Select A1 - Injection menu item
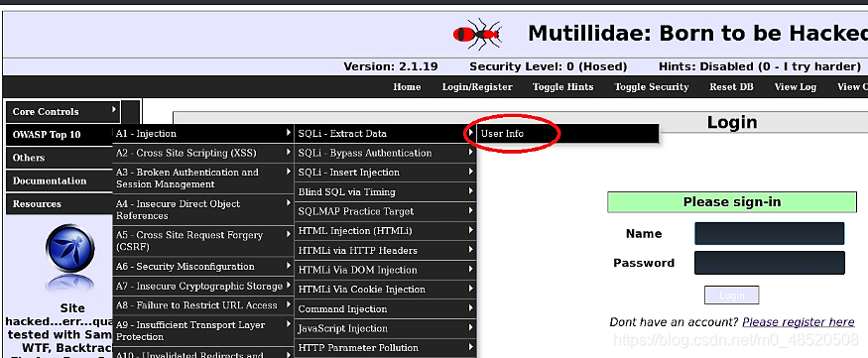868x358 pixels. point(203,133)
